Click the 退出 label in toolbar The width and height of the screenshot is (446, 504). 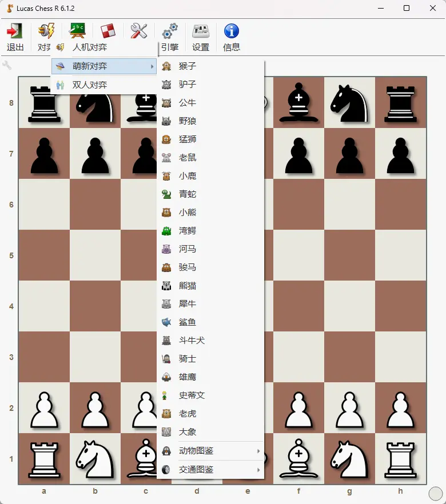click(x=15, y=47)
